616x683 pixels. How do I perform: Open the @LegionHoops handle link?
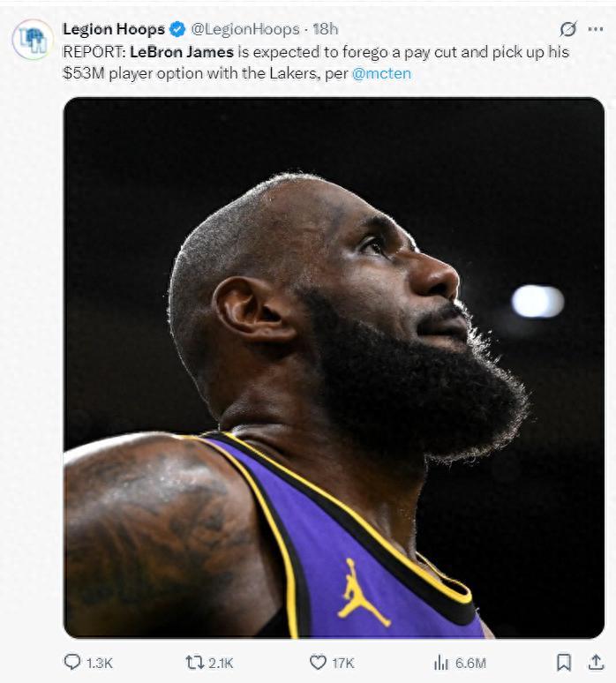[x=245, y=30]
